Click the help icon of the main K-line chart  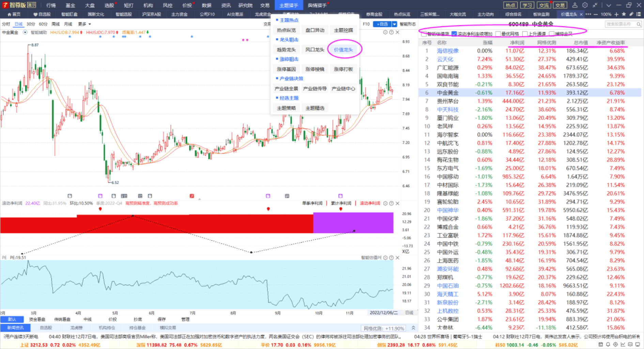[392, 32]
